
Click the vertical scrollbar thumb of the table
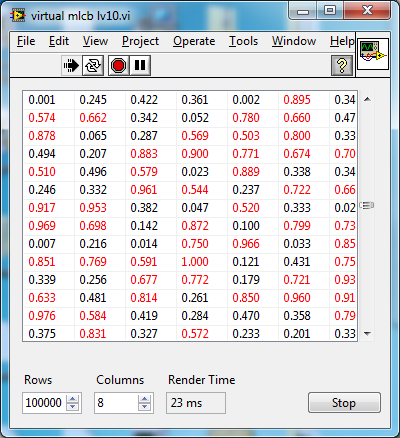[x=367, y=205]
